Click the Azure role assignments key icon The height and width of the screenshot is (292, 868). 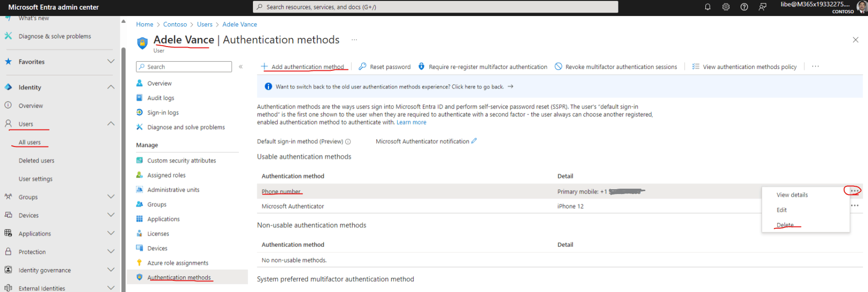[x=139, y=262]
